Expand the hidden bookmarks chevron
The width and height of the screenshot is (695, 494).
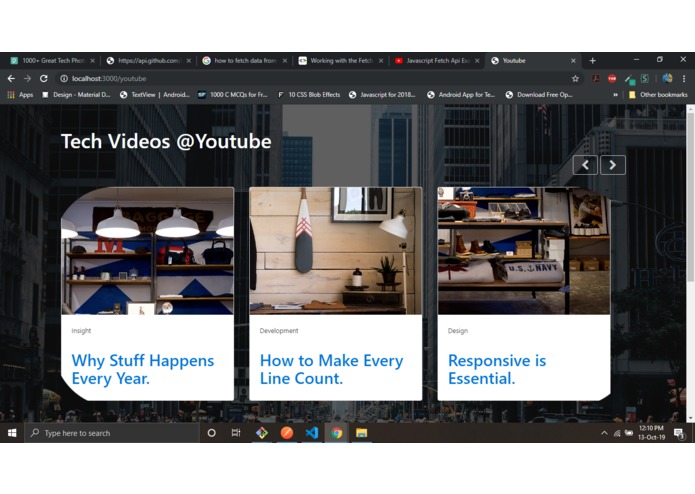(615, 95)
